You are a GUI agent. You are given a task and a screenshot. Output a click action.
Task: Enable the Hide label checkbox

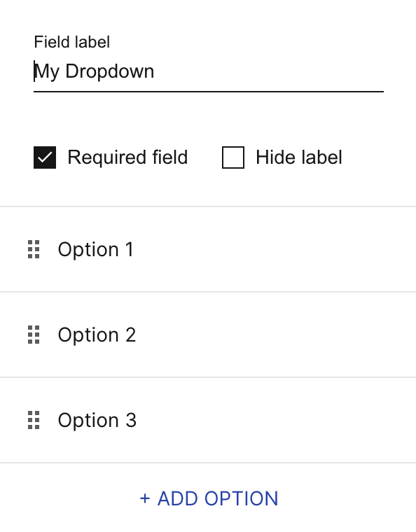tap(233, 157)
